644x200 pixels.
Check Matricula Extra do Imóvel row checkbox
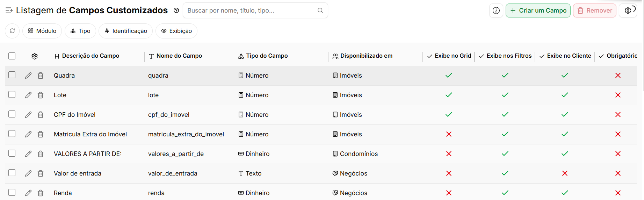pyautogui.click(x=12, y=134)
